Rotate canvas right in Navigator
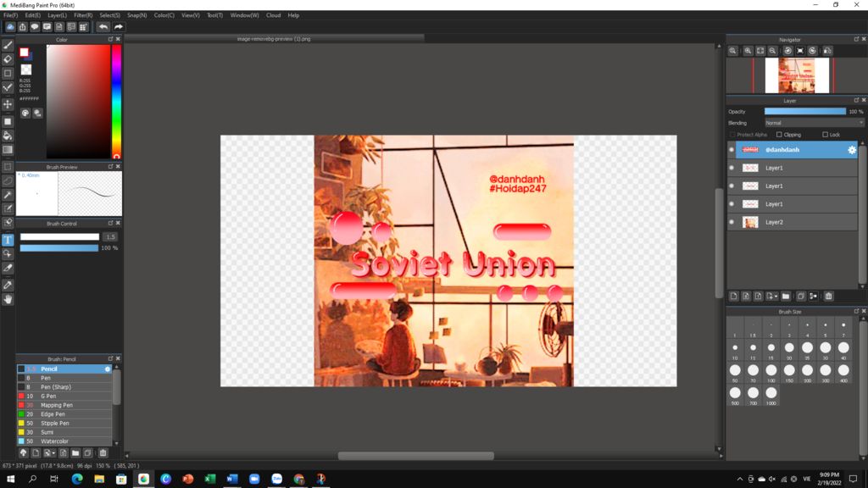The image size is (868, 488). coord(813,50)
